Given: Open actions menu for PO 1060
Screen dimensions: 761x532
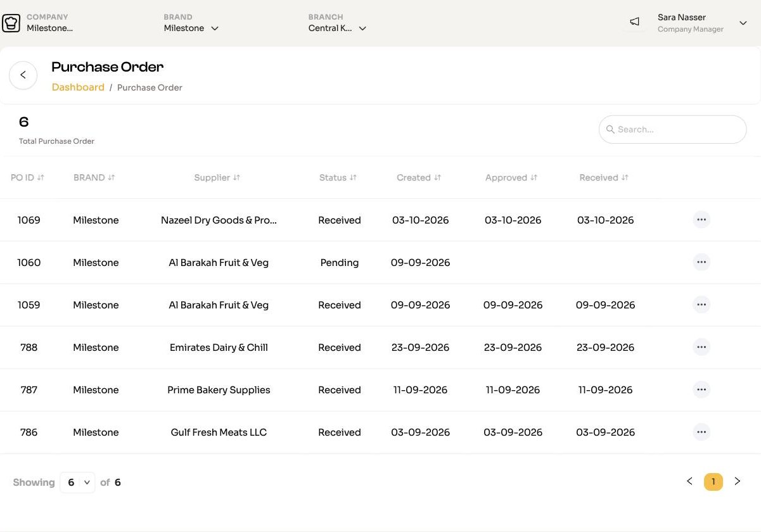Looking at the screenshot, I should click(x=701, y=262).
